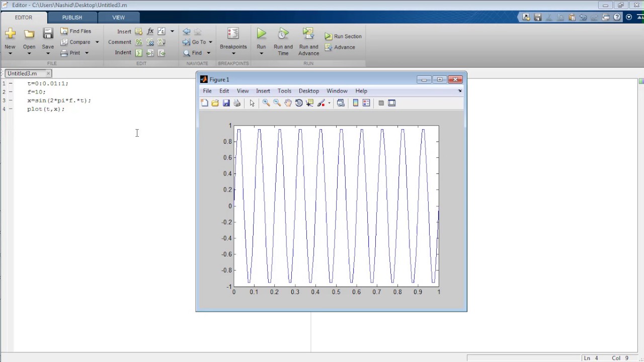
Task: Expand the Save button dropdown arrow
Action: click(x=48, y=53)
